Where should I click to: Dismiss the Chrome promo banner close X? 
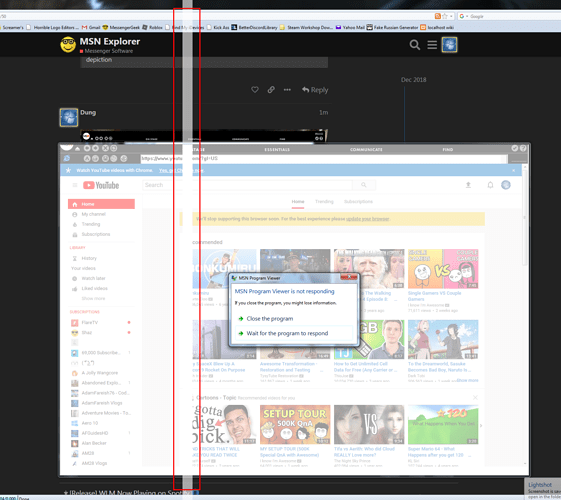[514, 171]
